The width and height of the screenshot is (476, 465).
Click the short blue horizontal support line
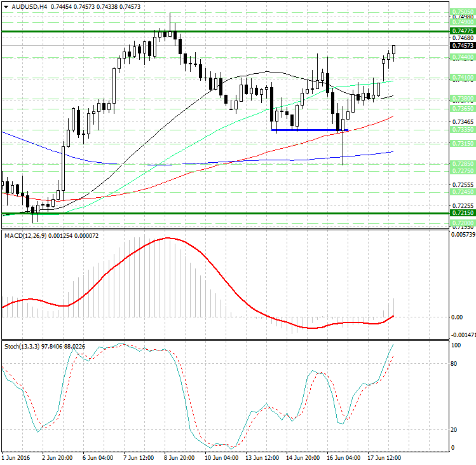(x=309, y=130)
